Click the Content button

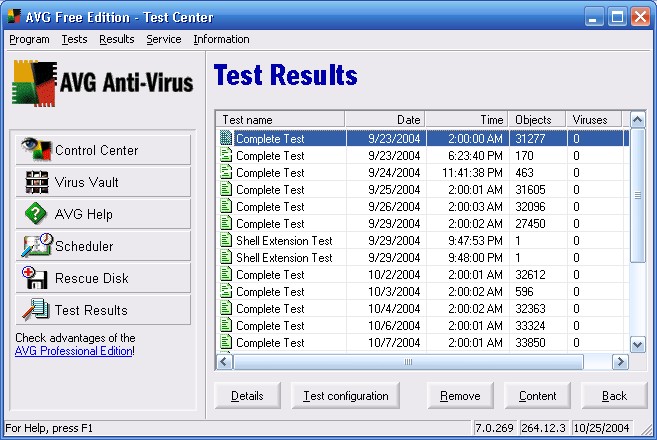(x=538, y=396)
